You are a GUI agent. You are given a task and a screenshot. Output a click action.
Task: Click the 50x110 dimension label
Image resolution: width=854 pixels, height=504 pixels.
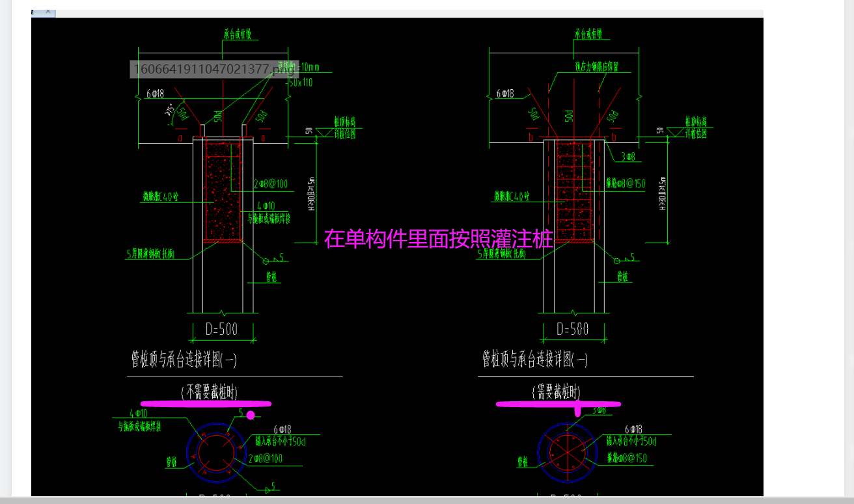click(x=301, y=82)
